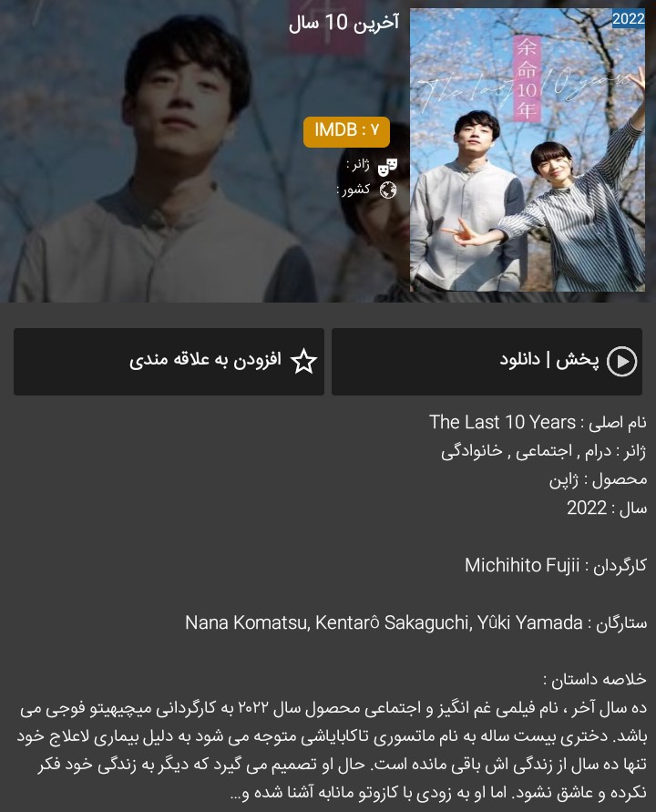
Task: Click the خلاصه داستان heading
Action: pyautogui.click(x=595, y=679)
